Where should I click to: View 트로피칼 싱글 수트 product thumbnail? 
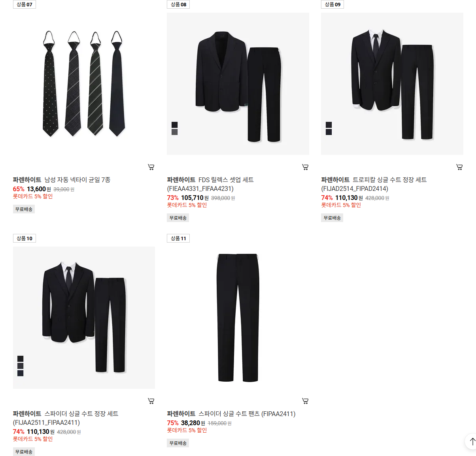[392, 84]
